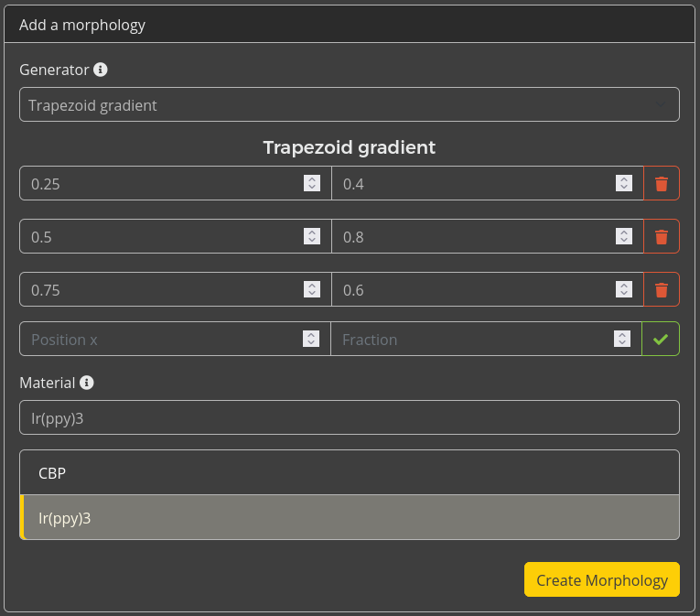Select Ir(ppy)3 from the material list

[x=349, y=518]
